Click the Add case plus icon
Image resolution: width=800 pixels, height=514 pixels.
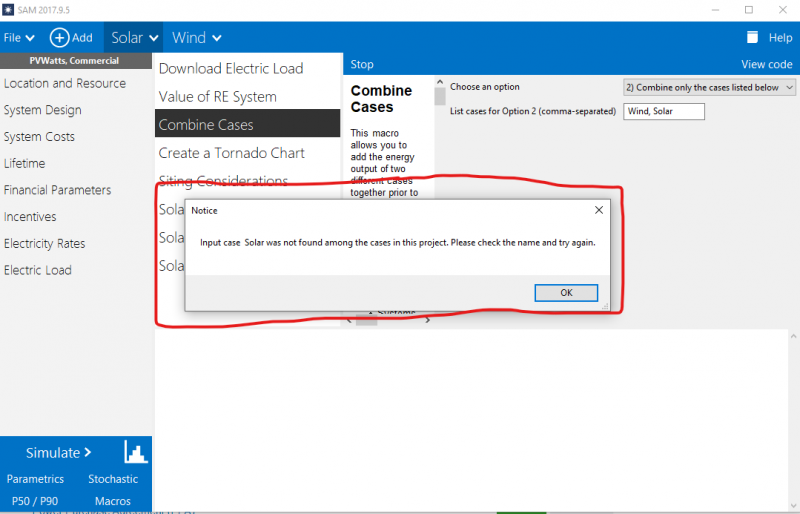[60, 38]
